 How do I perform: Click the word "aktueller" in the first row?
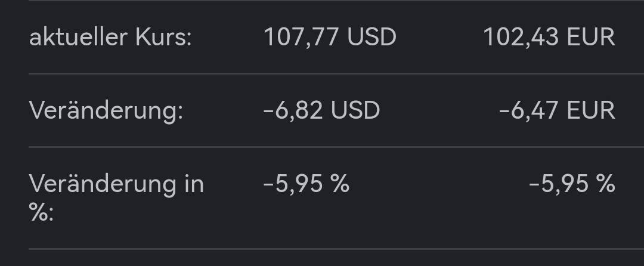tap(78, 38)
